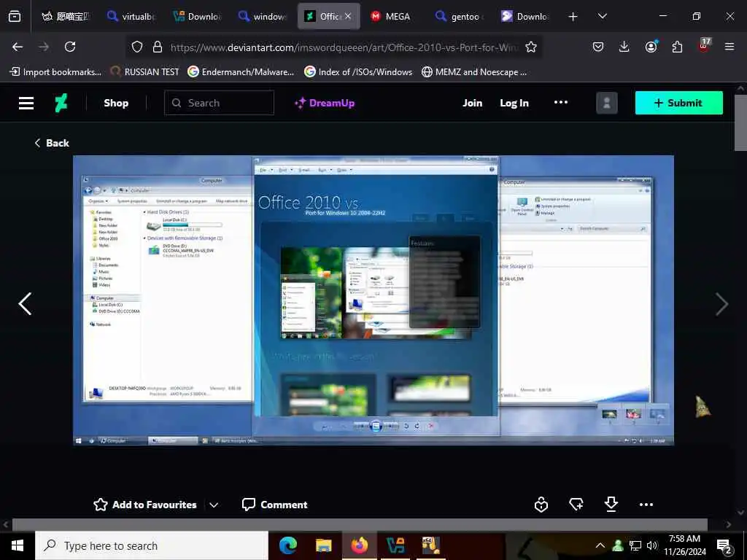The width and height of the screenshot is (747, 560).
Task: Open the Windows Start menu
Action: [x=18, y=545]
